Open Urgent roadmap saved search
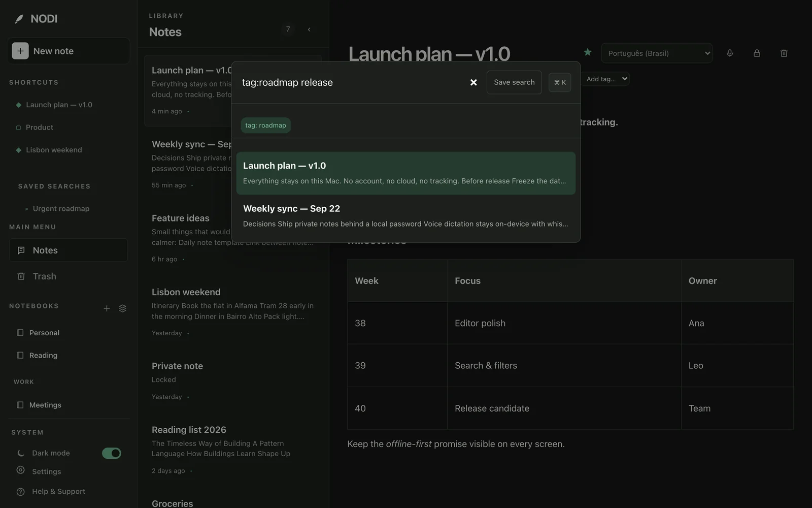812x508 pixels. point(61,209)
